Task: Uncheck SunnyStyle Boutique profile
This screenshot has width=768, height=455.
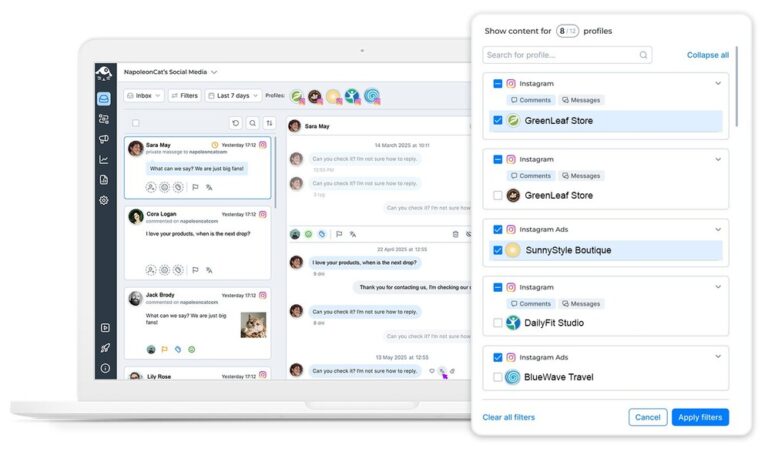Action: [x=498, y=250]
